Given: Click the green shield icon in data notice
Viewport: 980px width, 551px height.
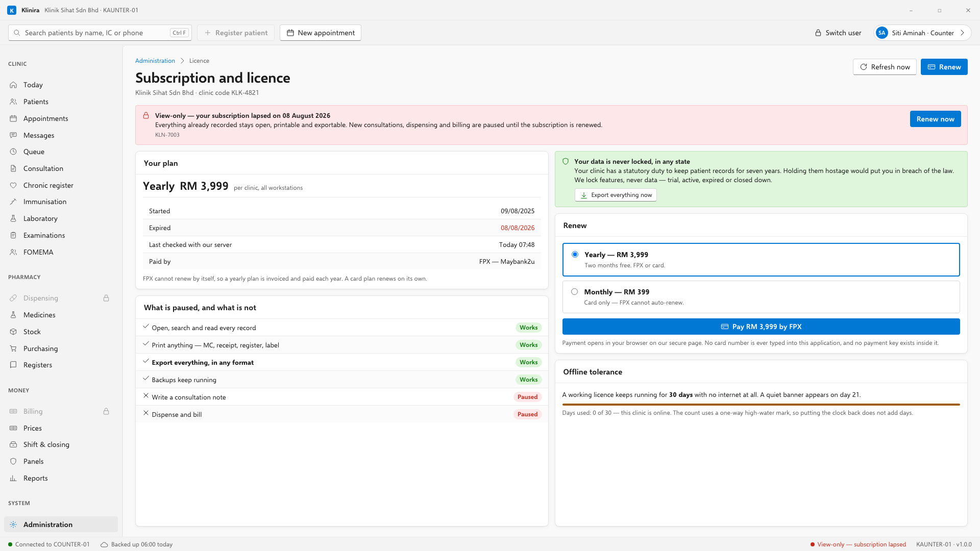Looking at the screenshot, I should tap(566, 161).
